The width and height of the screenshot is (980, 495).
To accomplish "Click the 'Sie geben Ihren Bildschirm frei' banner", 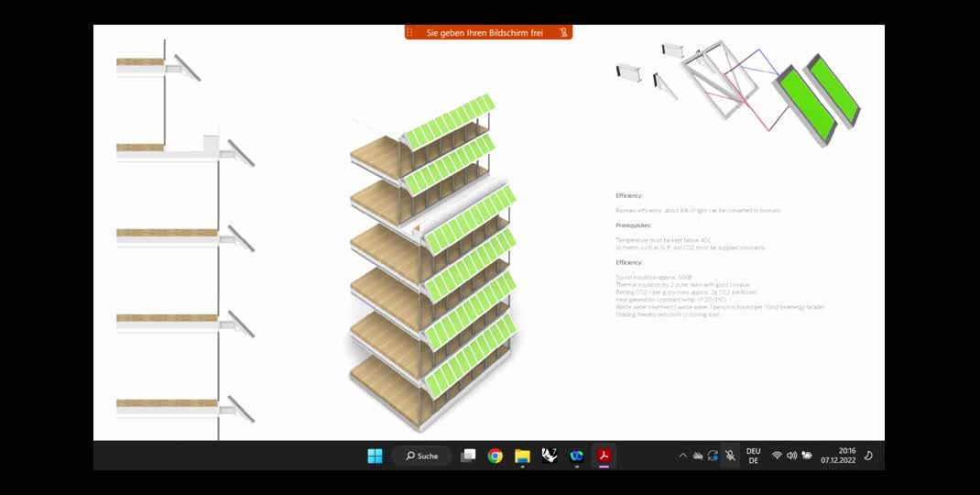I will click(485, 33).
